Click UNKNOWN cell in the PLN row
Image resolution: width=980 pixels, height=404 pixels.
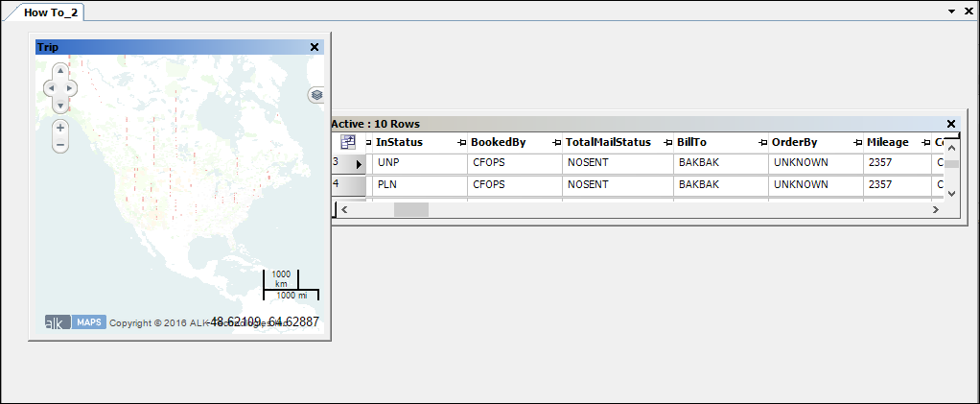[x=816, y=185]
